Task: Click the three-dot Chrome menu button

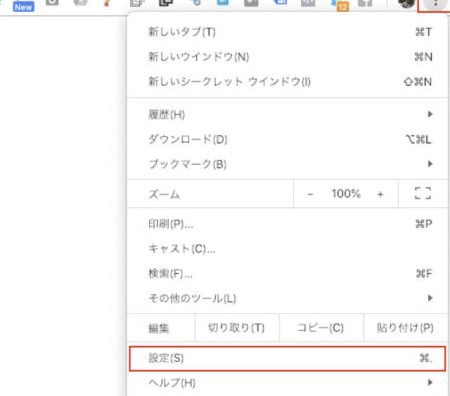Action: tap(435, 4)
